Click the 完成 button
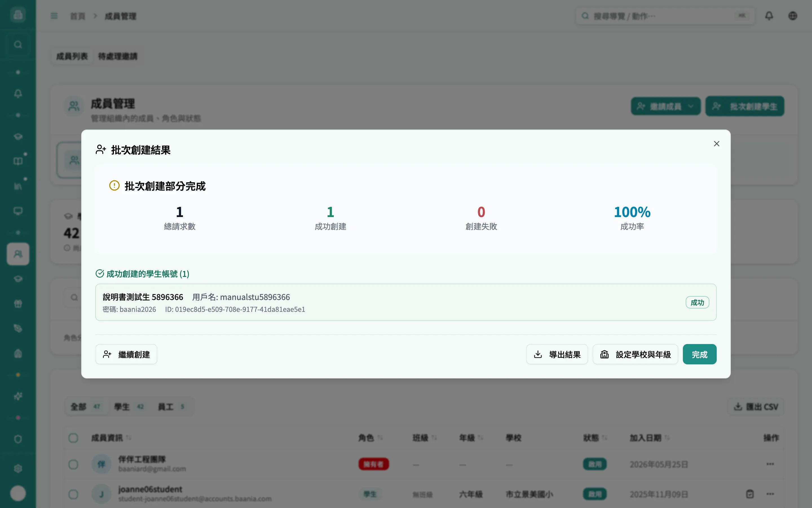812x508 pixels. (x=699, y=354)
